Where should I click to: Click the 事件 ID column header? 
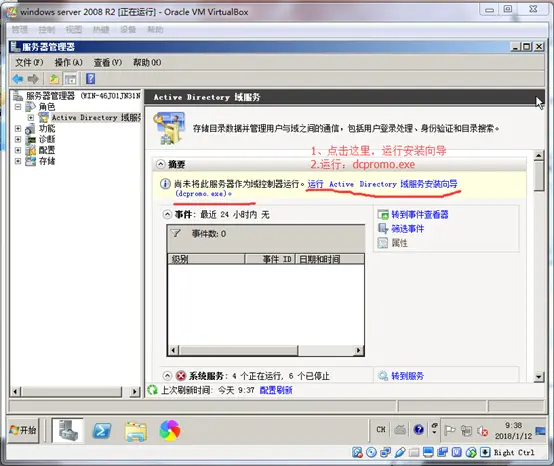click(270, 259)
